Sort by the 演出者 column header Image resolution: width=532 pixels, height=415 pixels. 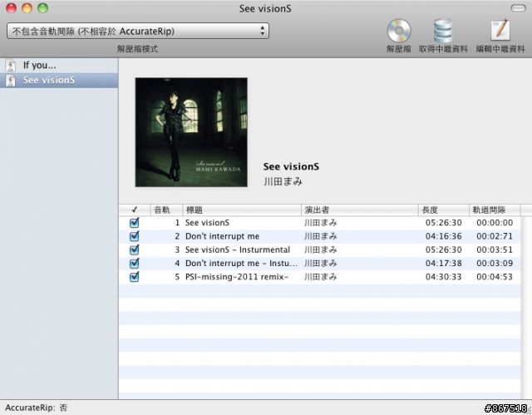pos(359,210)
